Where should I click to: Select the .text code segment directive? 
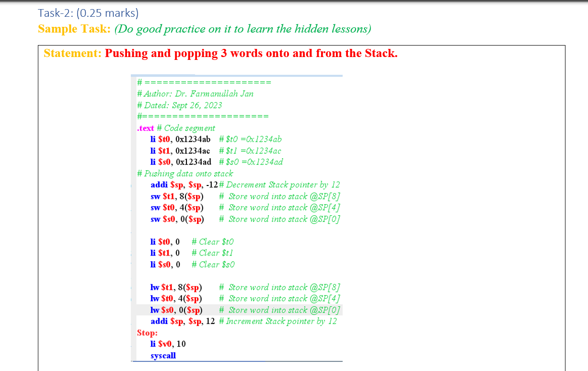pos(145,128)
